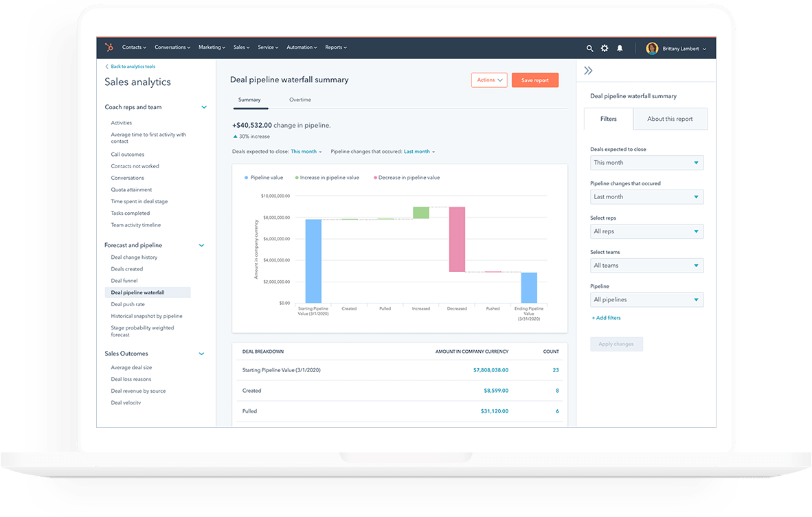Open the search magnifying glass
The width and height of the screenshot is (812, 517).
pyautogui.click(x=589, y=48)
